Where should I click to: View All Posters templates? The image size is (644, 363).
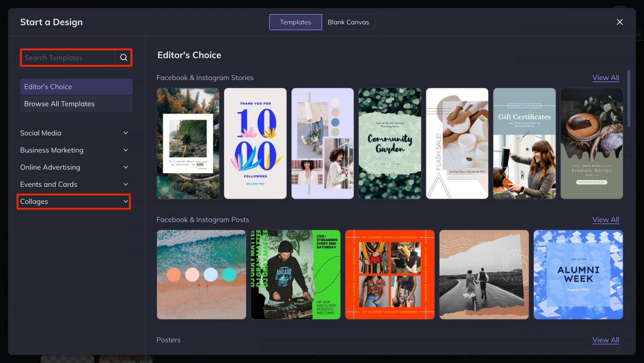pyautogui.click(x=606, y=340)
